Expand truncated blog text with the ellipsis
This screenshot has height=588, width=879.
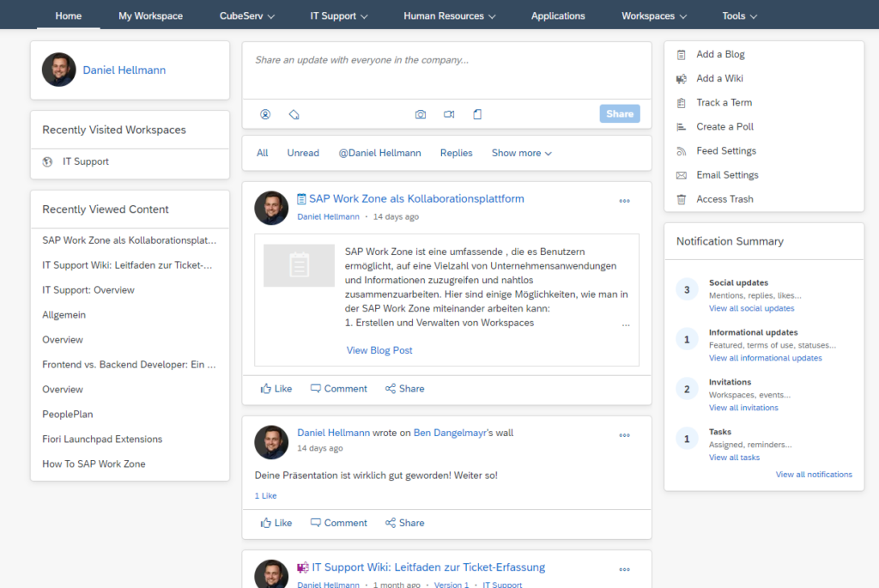point(626,324)
